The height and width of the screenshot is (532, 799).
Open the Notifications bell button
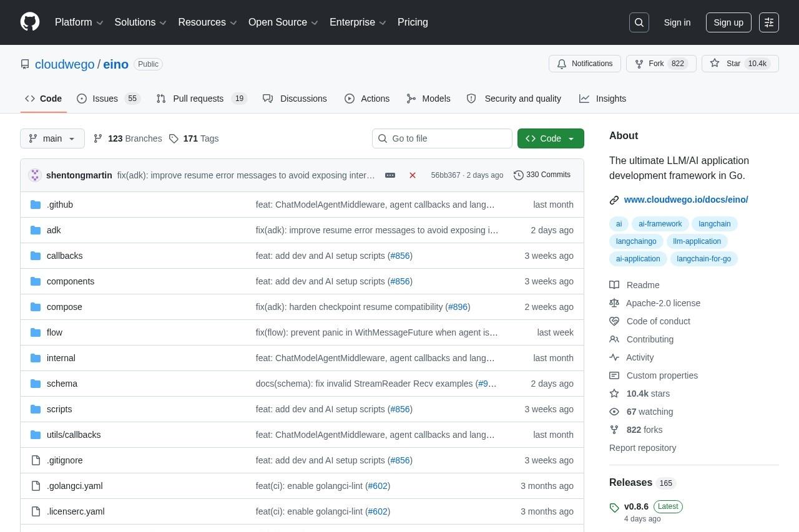pos(585,64)
